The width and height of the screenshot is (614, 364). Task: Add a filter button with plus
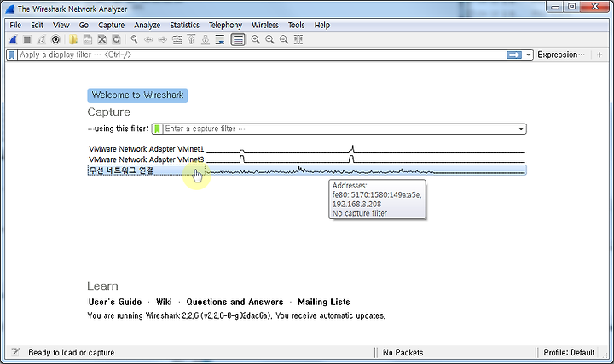point(600,55)
